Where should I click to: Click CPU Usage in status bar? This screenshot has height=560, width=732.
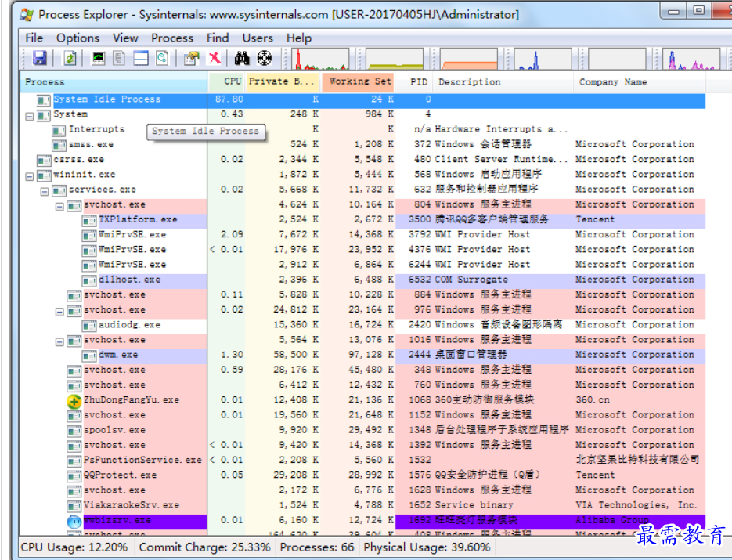point(74,547)
